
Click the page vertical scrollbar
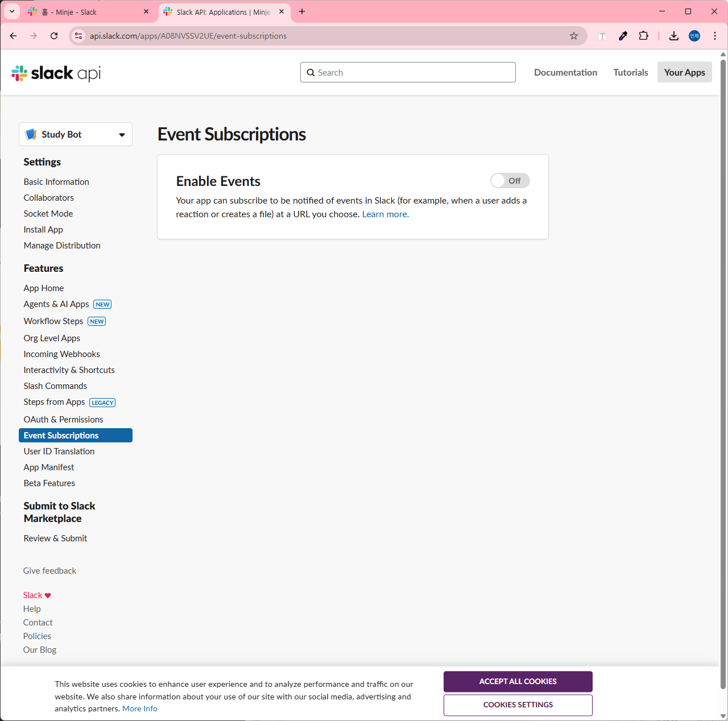723,375
